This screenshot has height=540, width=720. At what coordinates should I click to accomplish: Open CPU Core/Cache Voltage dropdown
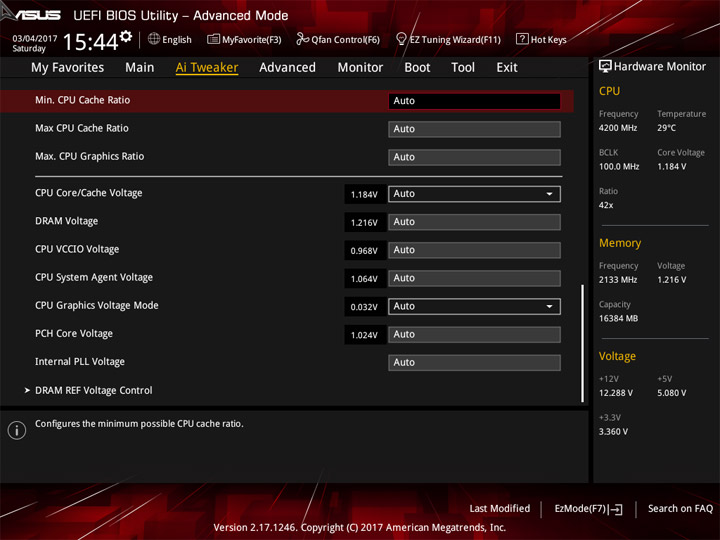[x=474, y=194]
